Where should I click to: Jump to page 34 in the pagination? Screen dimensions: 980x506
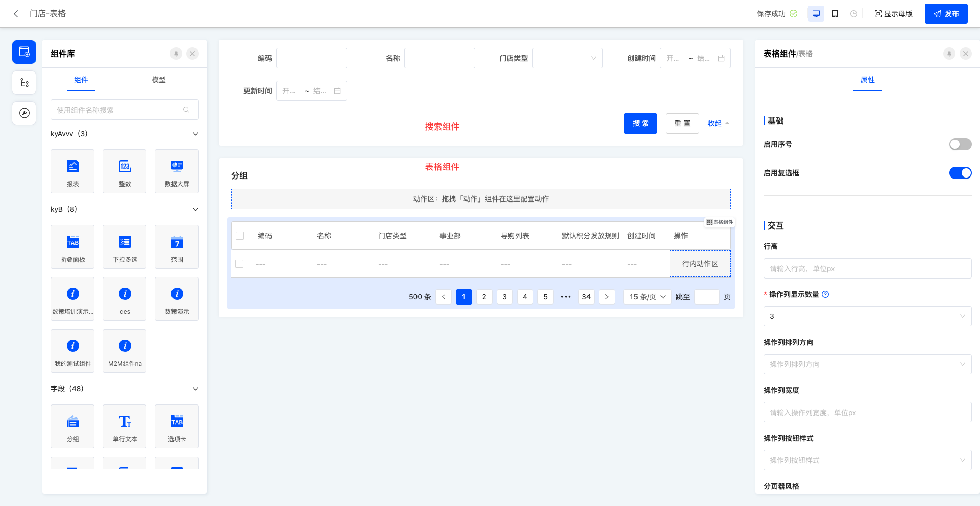point(586,296)
